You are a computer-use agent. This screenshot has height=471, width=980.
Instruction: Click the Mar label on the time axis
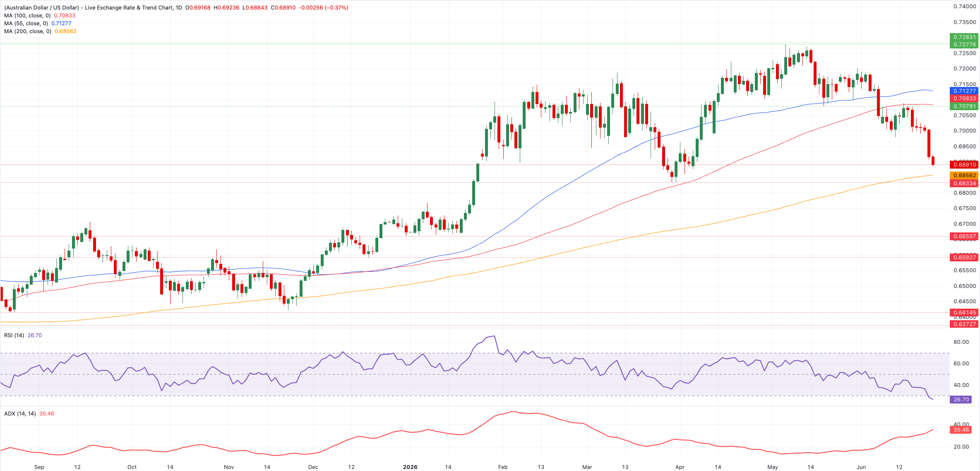[587, 467]
